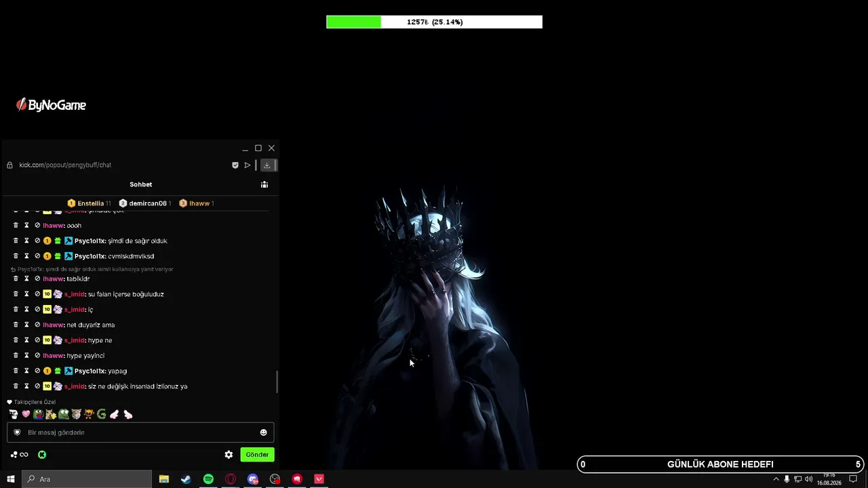The height and width of the screenshot is (488, 868).
Task: Ban Psyc1ol1x on the "yapag" message
Action: pyautogui.click(x=37, y=371)
